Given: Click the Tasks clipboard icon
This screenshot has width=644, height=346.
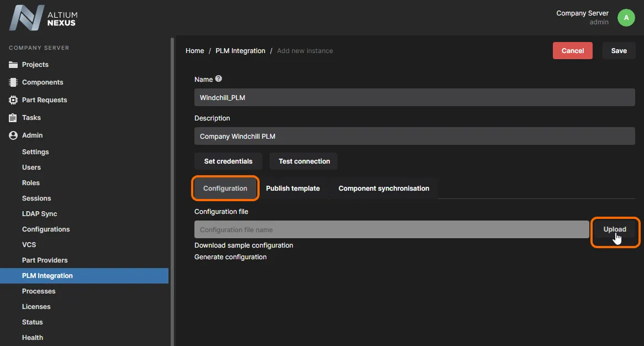Looking at the screenshot, I should pos(13,118).
